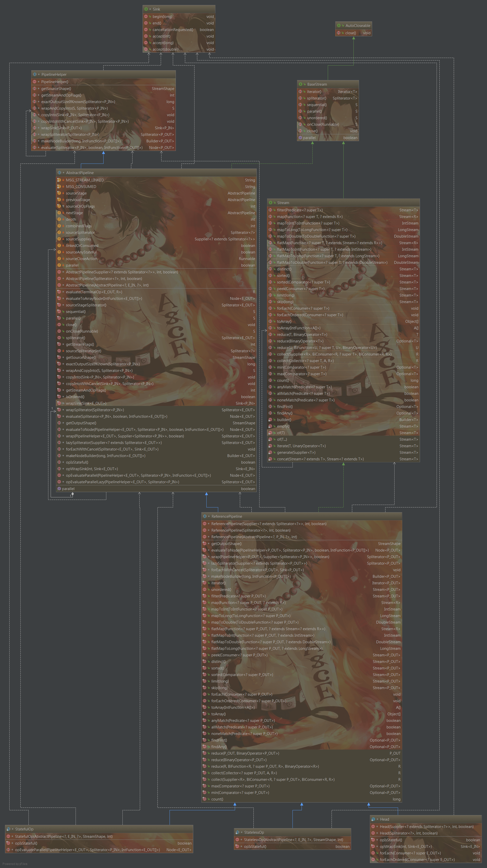The height and width of the screenshot is (868, 487).
Task: Click the method icon beside iterator() in BaseStream
Action: pos(300,92)
